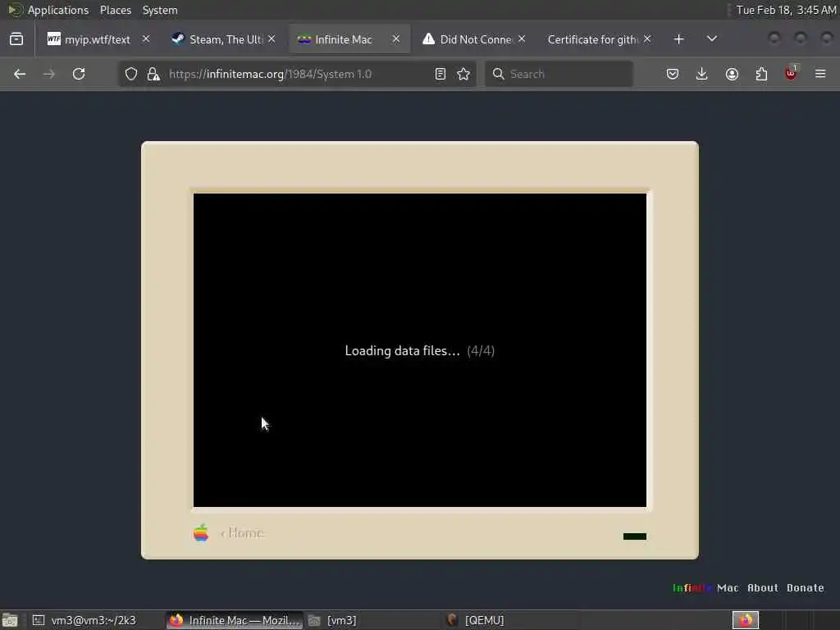Open the Firefox View icon beside the tabs

tap(16, 39)
